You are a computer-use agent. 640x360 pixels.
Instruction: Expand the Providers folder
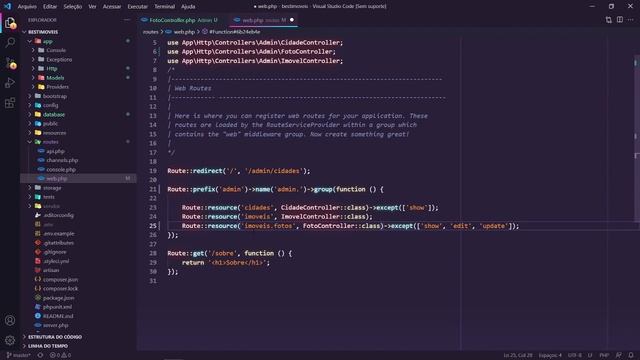[57, 87]
